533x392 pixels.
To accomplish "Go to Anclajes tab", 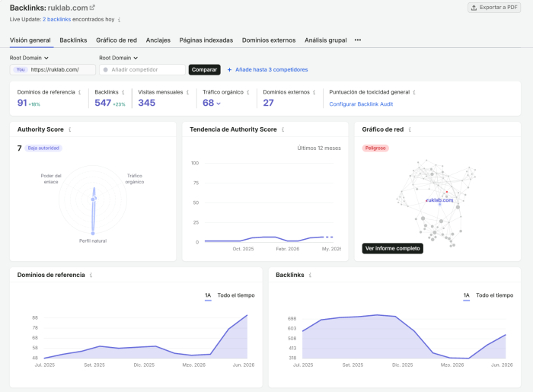I will pos(158,40).
